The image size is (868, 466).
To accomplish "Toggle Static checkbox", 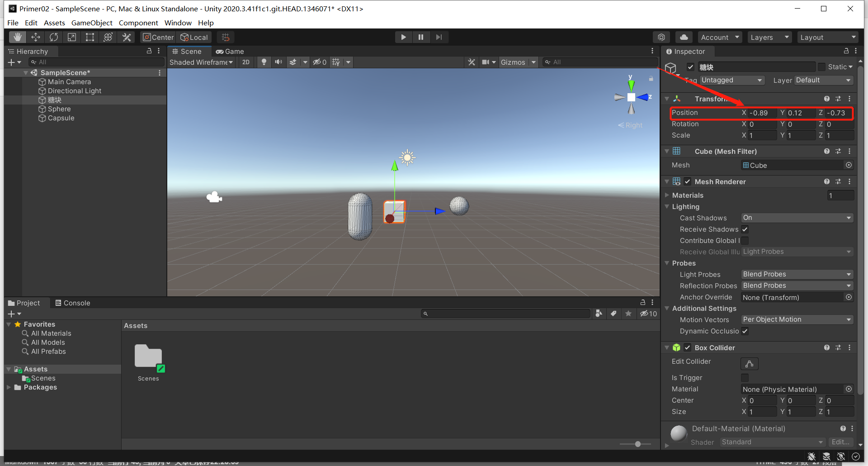I will click(821, 67).
